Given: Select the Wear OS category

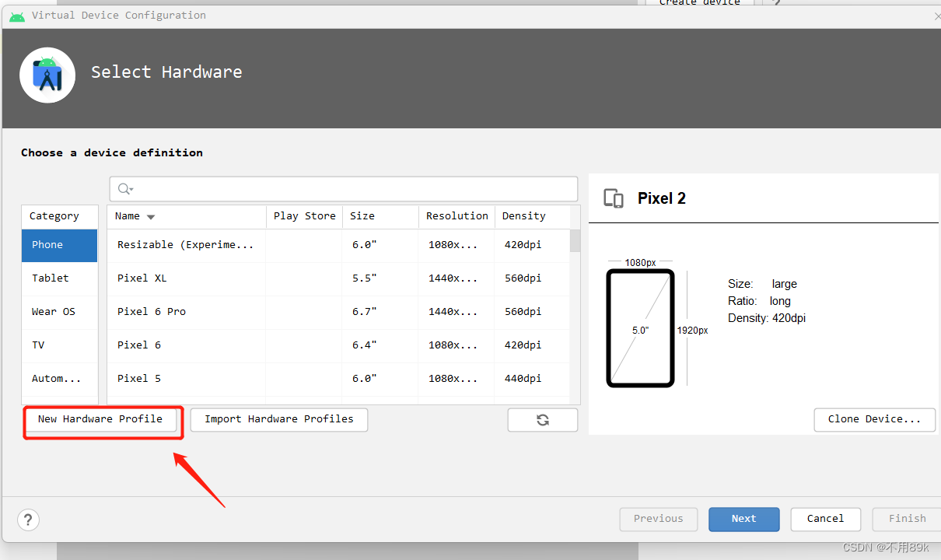Looking at the screenshot, I should coord(60,312).
